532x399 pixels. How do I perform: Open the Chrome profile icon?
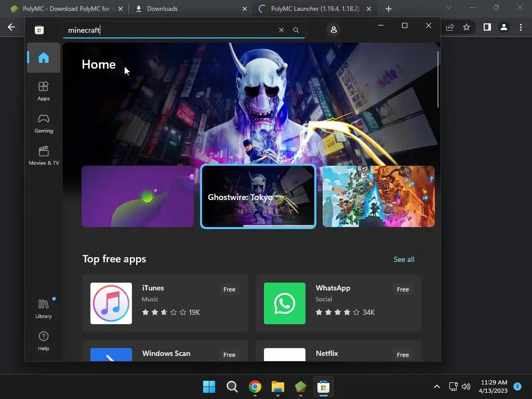504,27
